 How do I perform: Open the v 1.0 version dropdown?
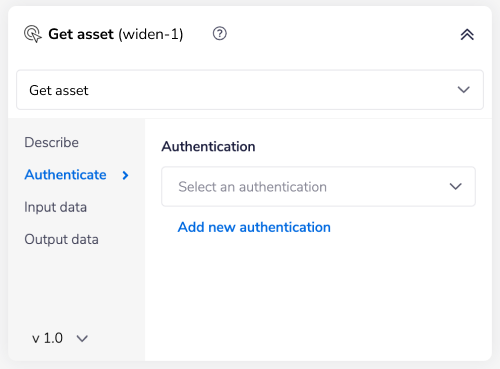coord(60,338)
